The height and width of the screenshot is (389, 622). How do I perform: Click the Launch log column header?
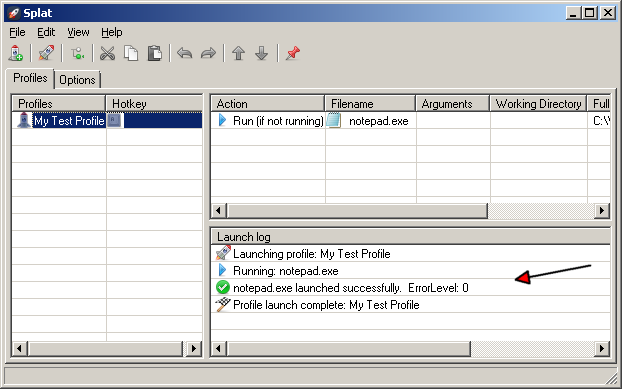point(411,237)
